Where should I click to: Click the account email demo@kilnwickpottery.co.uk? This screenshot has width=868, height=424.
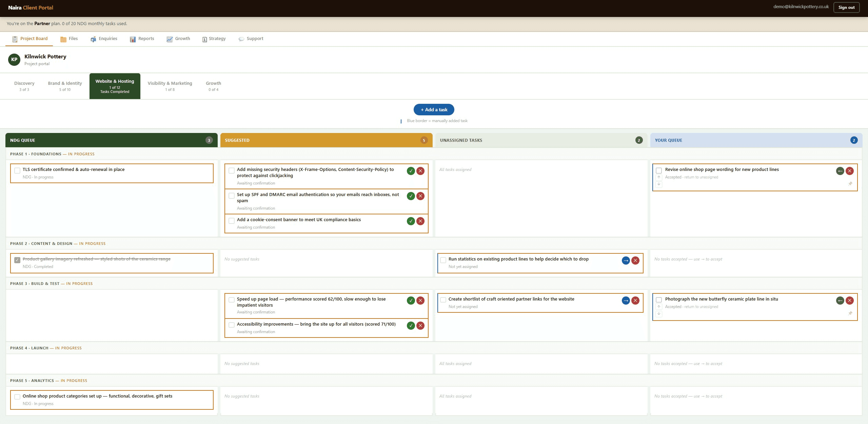pos(801,7)
